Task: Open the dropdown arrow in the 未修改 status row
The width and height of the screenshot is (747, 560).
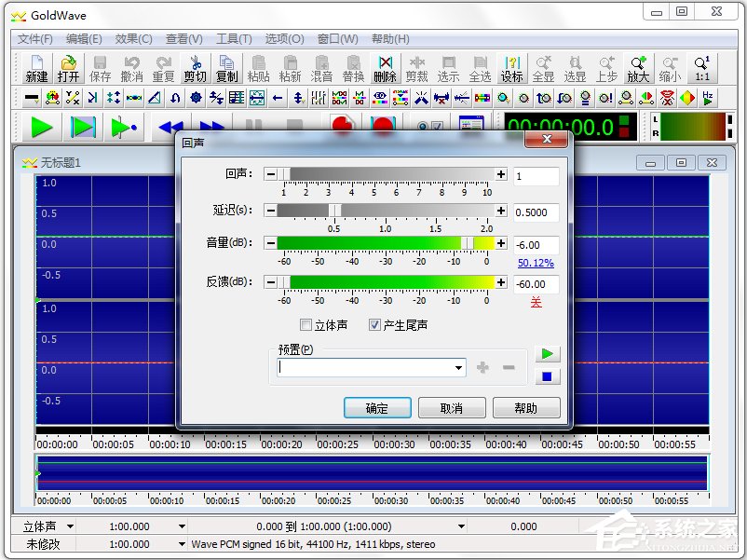Action: coord(182,544)
